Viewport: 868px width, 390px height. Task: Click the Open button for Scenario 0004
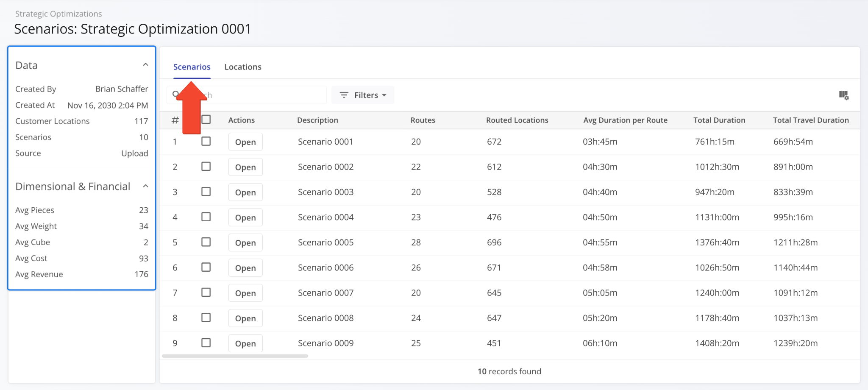[245, 217]
